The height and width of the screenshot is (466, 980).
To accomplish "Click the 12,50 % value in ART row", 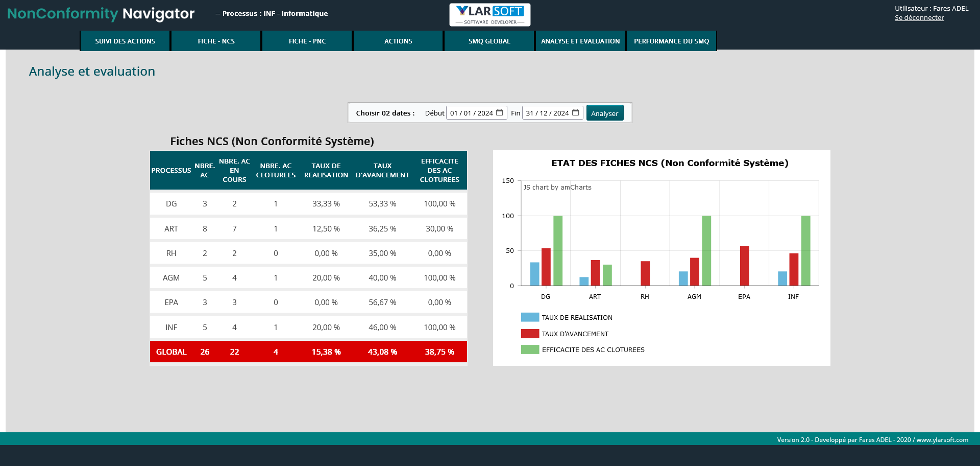I will click(x=326, y=229).
